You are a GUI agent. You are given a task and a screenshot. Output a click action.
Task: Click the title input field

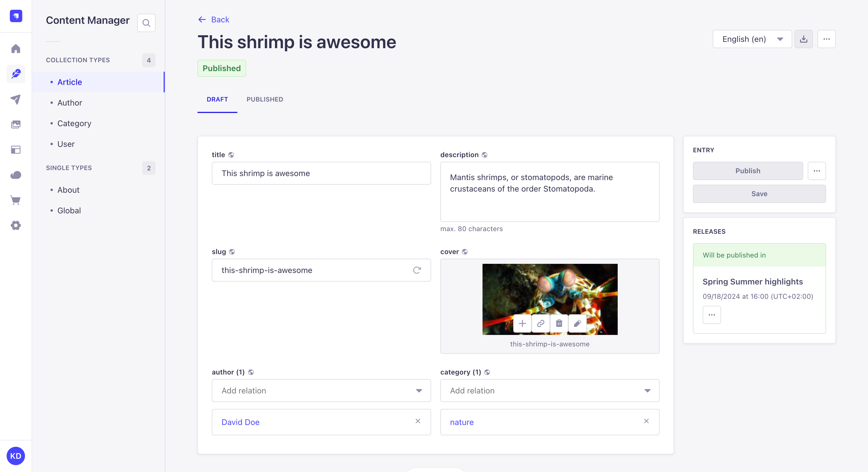point(321,173)
